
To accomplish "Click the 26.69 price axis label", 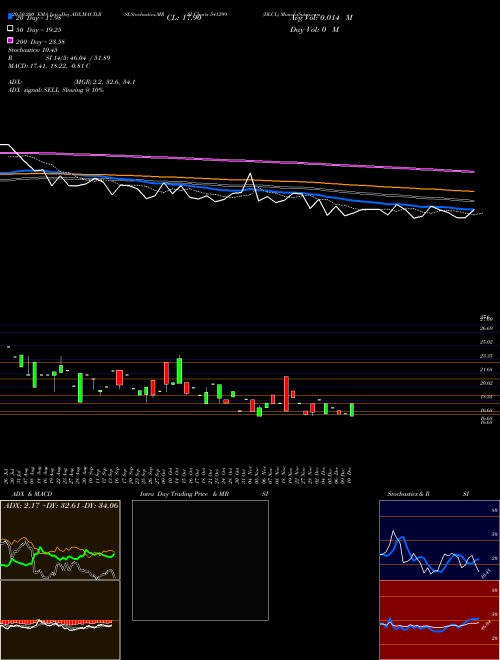I will pyautogui.click(x=487, y=328).
